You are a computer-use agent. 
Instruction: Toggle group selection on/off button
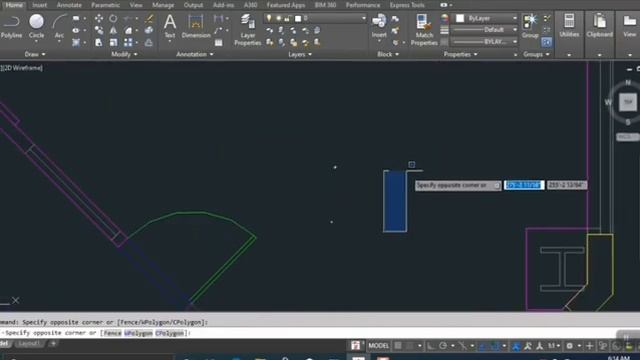click(x=547, y=42)
